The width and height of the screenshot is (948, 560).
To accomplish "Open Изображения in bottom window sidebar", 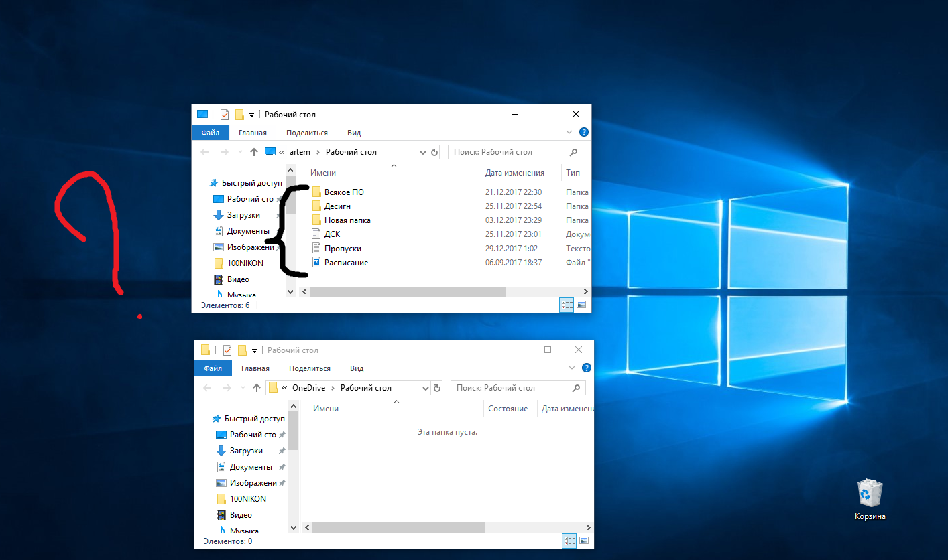I will [247, 483].
